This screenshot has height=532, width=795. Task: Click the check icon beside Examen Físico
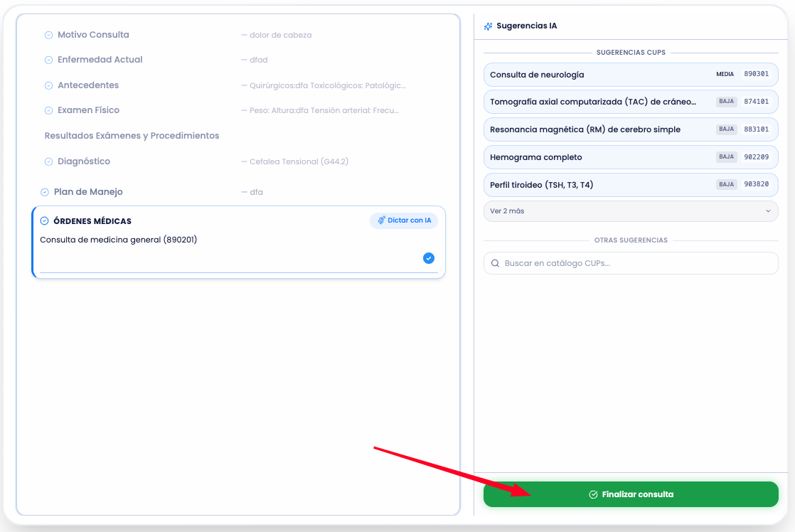coord(48,110)
